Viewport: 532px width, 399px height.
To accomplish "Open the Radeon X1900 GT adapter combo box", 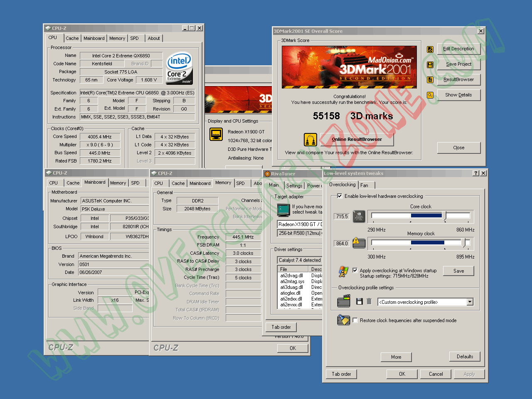I will click(300, 224).
